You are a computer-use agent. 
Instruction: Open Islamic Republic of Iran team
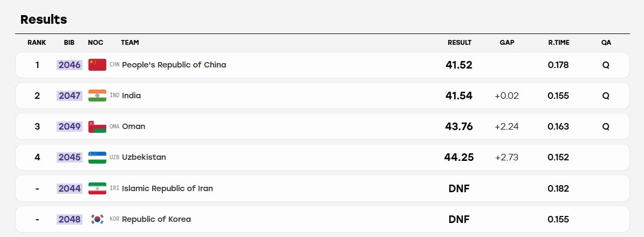pyautogui.click(x=168, y=188)
